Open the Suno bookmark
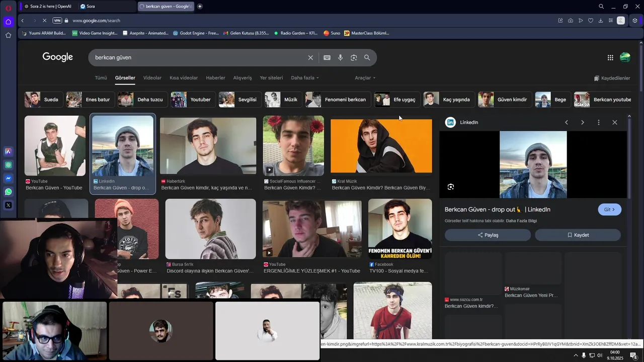The width and height of the screenshot is (644, 362). (332, 33)
